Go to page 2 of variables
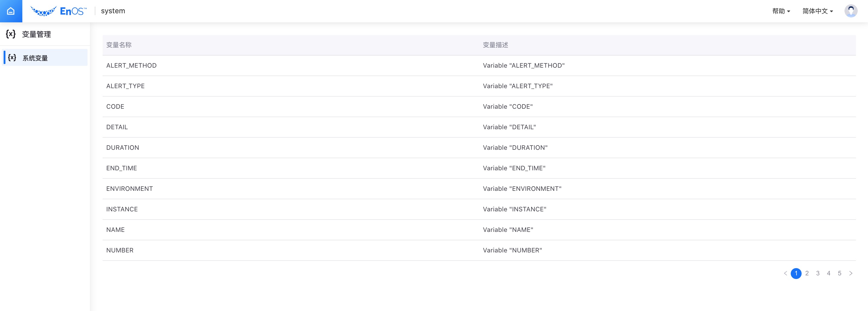Image resolution: width=868 pixels, height=311 pixels. click(807, 273)
